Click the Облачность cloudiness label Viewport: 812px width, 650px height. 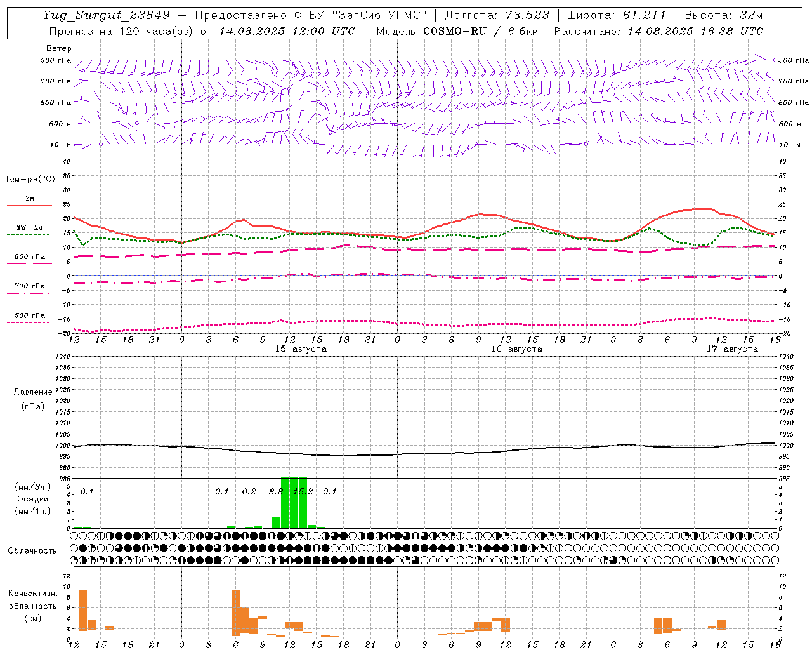[x=32, y=551]
